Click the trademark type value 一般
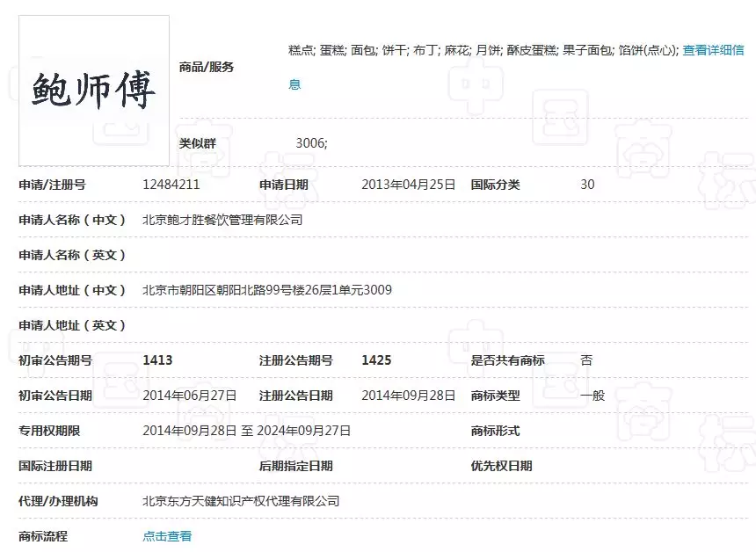756x552 pixels. (592, 396)
